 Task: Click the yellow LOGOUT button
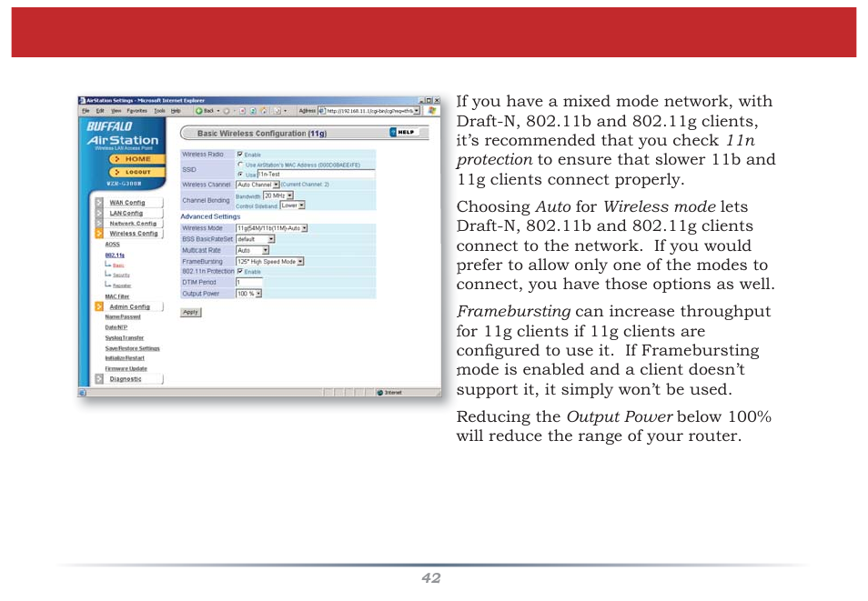(x=136, y=172)
